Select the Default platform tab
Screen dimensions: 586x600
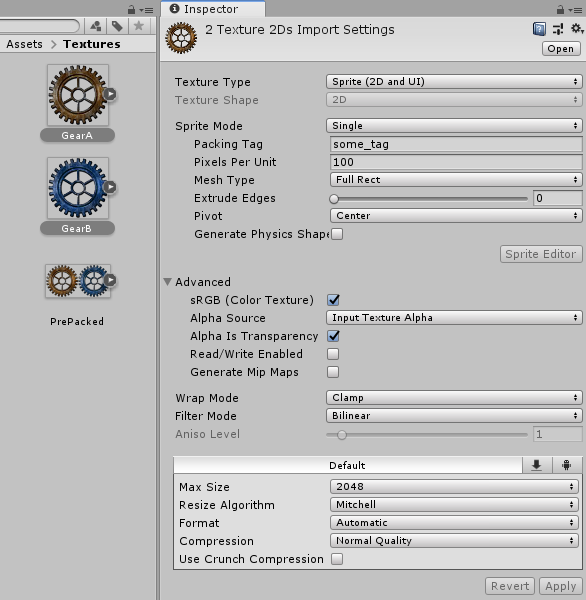(348, 465)
